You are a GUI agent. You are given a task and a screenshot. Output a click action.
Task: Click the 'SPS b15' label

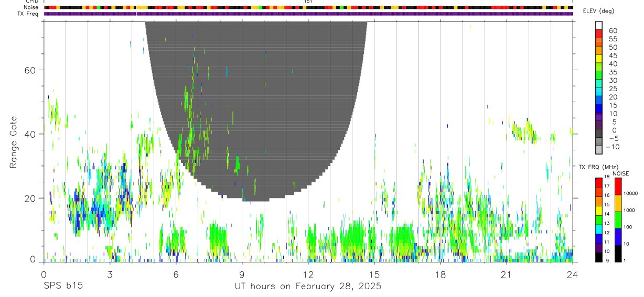point(63,287)
